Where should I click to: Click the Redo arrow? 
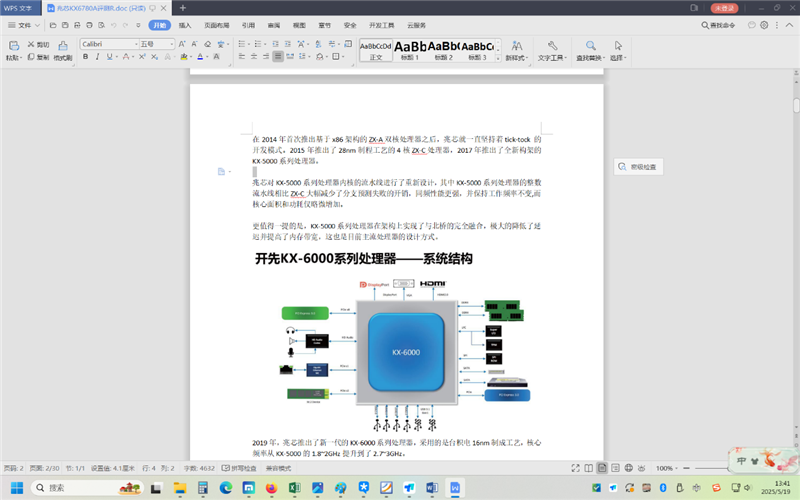click(x=126, y=25)
